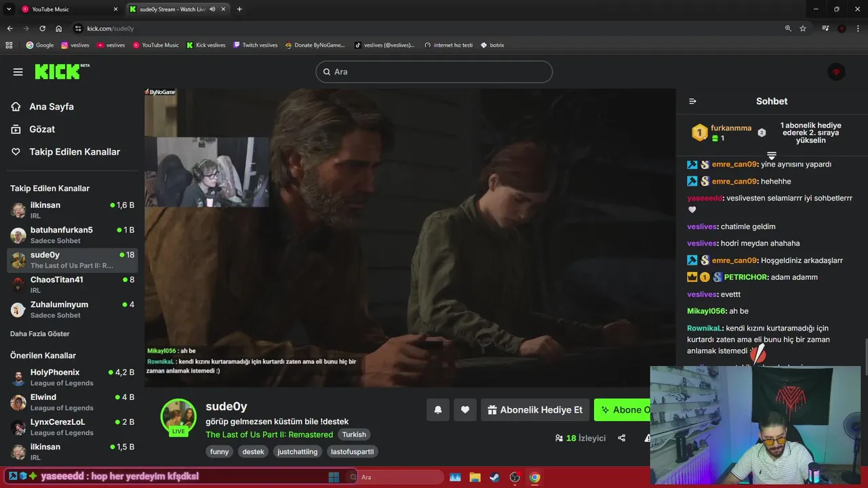The width and height of the screenshot is (868, 488).
Task: Open botrix bookmark
Action: (492, 45)
